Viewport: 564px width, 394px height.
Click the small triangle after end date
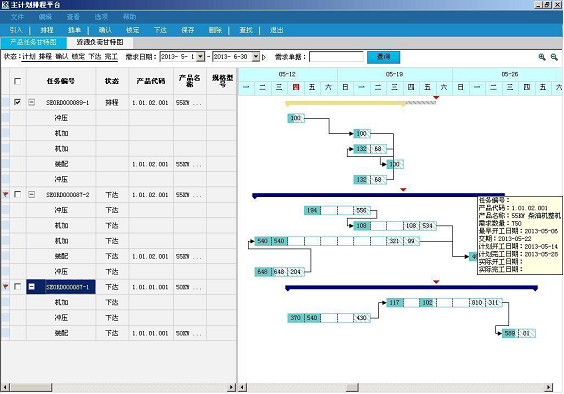coord(264,57)
